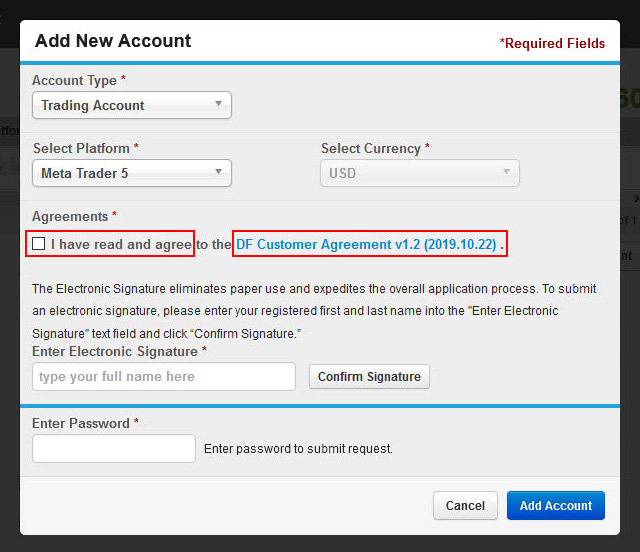Open the Select Currency USD dropdown
The height and width of the screenshot is (552, 640).
point(420,173)
